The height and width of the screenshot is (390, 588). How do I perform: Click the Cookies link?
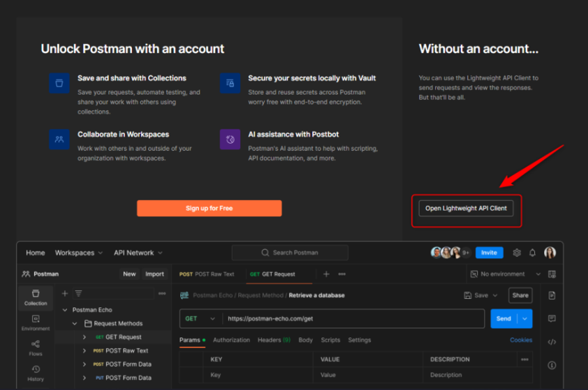tap(521, 340)
